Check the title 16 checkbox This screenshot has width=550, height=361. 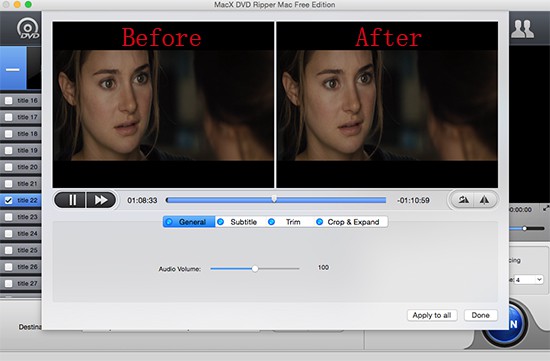(8, 101)
